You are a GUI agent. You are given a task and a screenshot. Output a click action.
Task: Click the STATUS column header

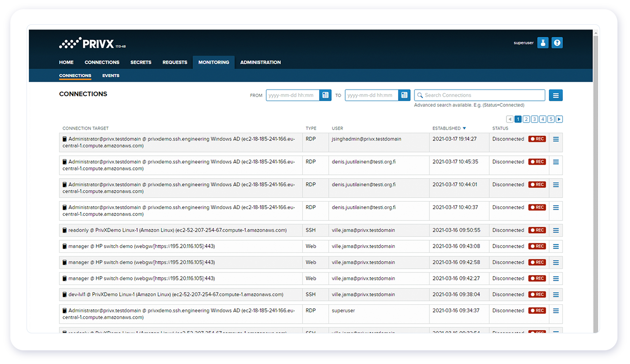[500, 128]
